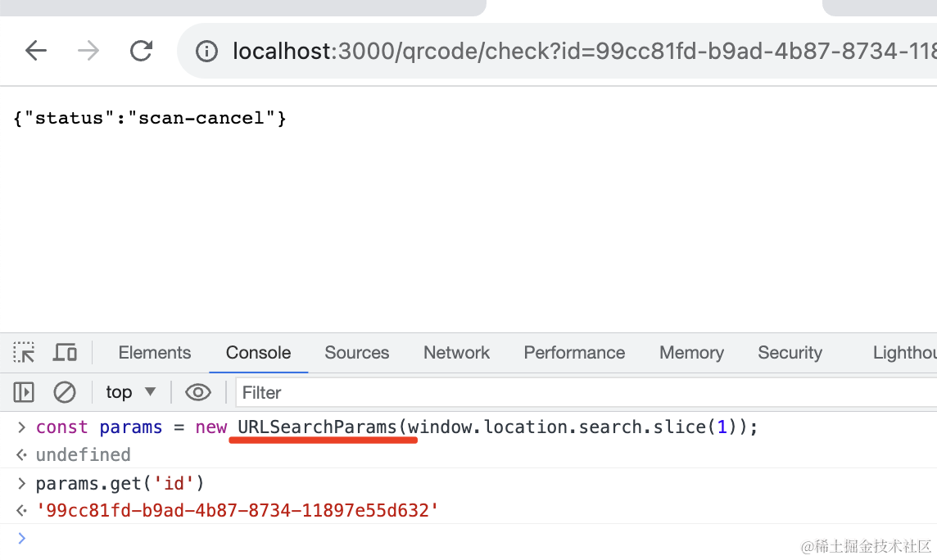
Task: Switch to the Network tab
Action: (456, 353)
